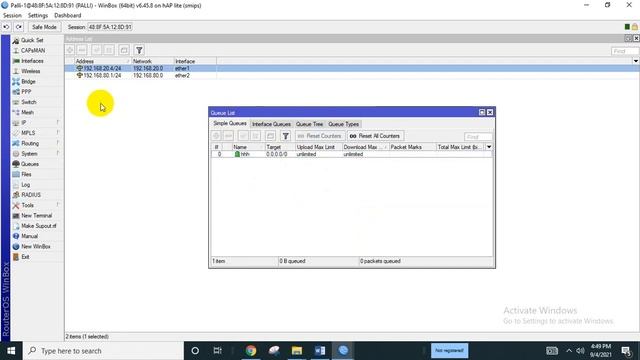This screenshot has width=640, height=360.
Task: Open Log in sidebar
Action: (x=25, y=184)
